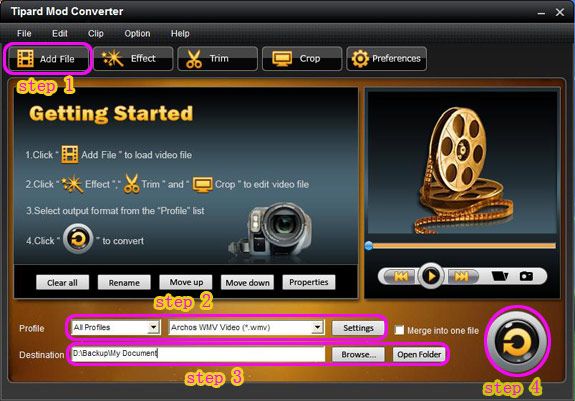Open the Clip menu

point(96,33)
